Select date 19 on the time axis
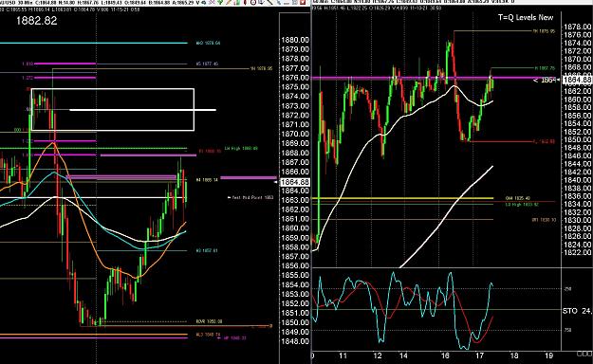 tap(548, 355)
